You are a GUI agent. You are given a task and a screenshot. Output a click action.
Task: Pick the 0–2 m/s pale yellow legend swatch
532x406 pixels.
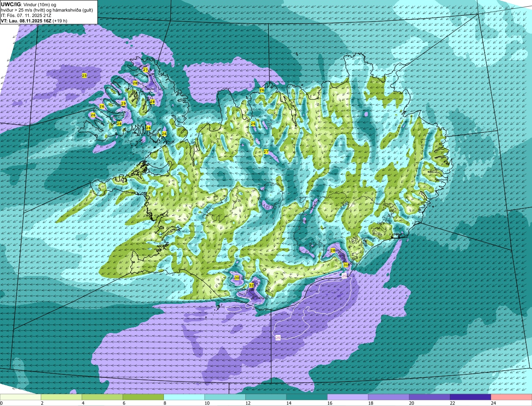tap(20, 397)
